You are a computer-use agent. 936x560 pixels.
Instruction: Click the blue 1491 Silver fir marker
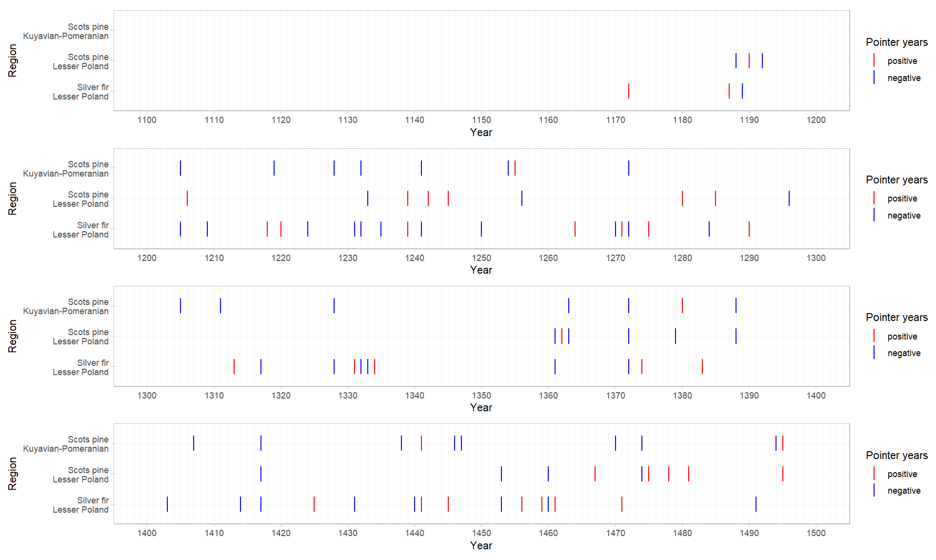point(756,504)
